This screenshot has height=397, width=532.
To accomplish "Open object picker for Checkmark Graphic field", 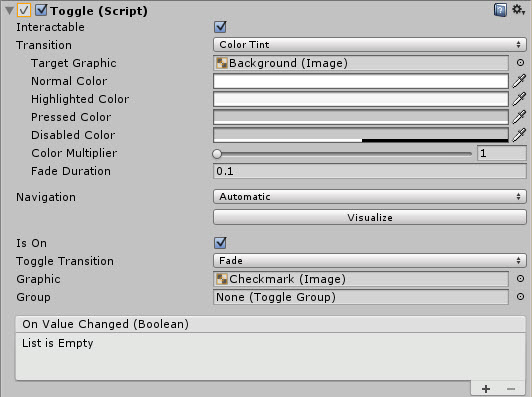I will [520, 279].
